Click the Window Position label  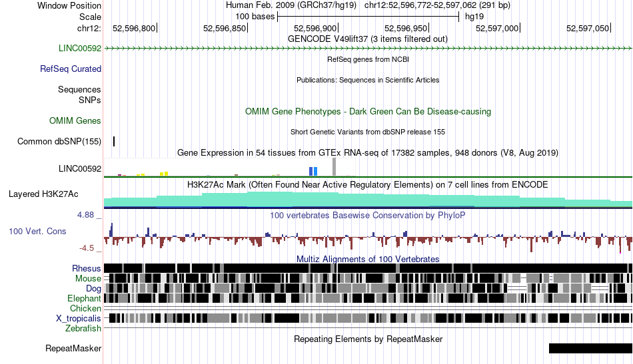click(x=69, y=5)
